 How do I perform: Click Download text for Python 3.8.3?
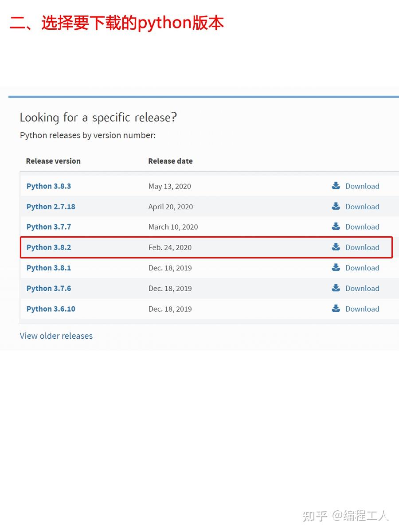coord(362,186)
